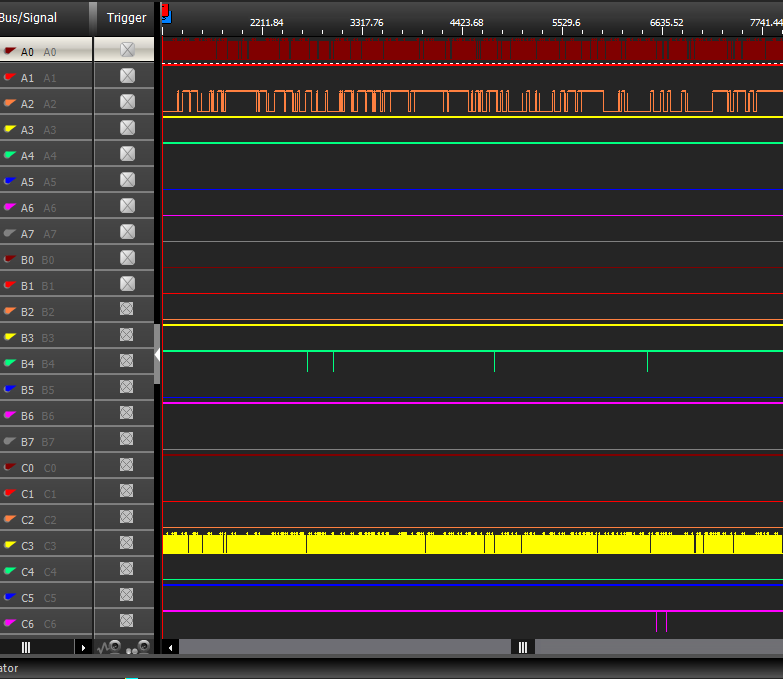The image size is (783, 679).
Task: Toggle the trigger condition box for B4
Action: pos(127,361)
